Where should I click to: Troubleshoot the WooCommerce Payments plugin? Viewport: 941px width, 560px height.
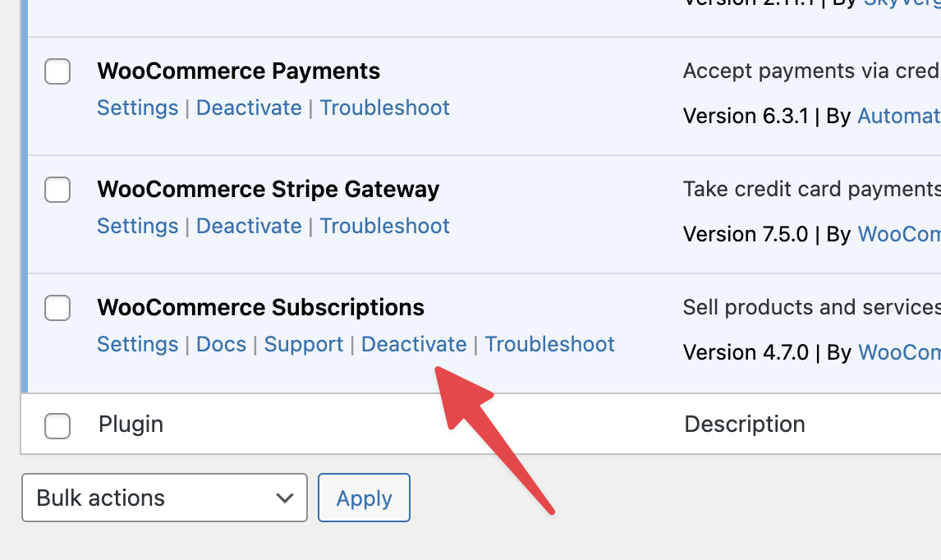pos(384,108)
